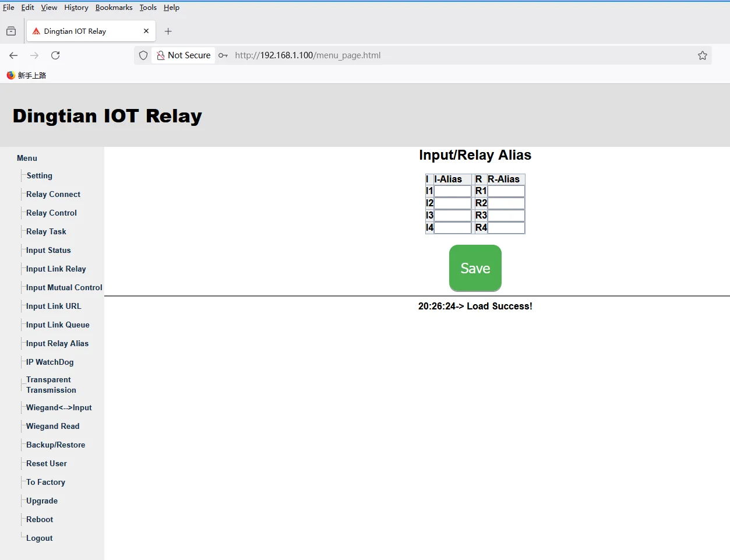
Task: Open the Tools menu
Action: coord(148,8)
